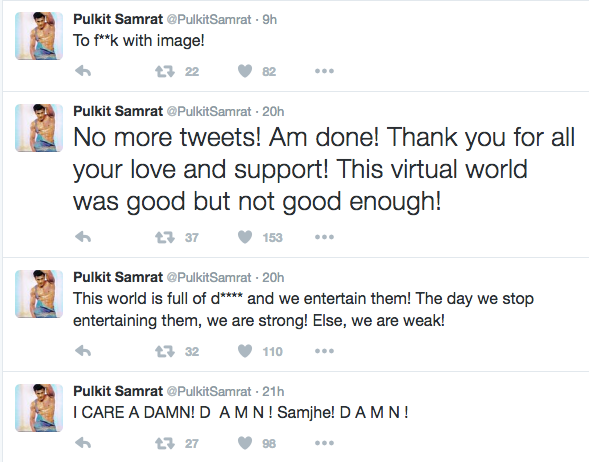Screen dimensions: 589x462
Task: Retweet the "No more tweets!" tweet
Action: [165, 237]
